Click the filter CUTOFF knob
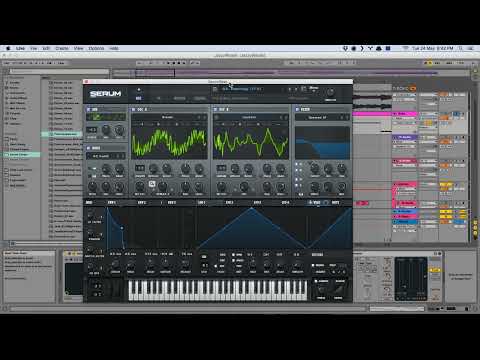The image size is (480, 360). click(315, 168)
